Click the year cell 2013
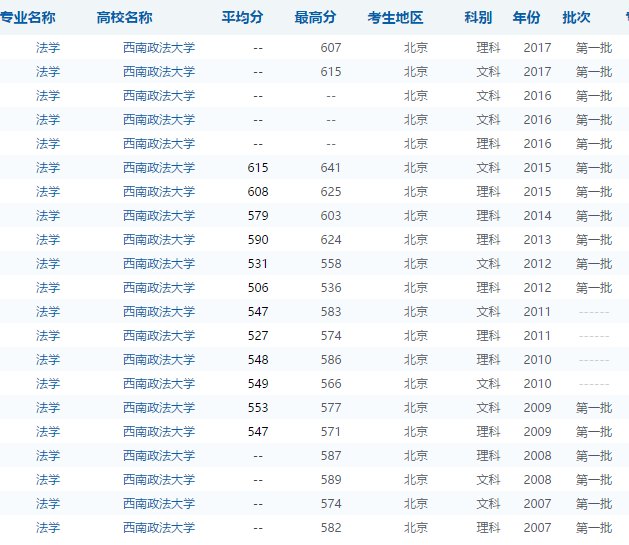629x545 pixels. (x=538, y=240)
